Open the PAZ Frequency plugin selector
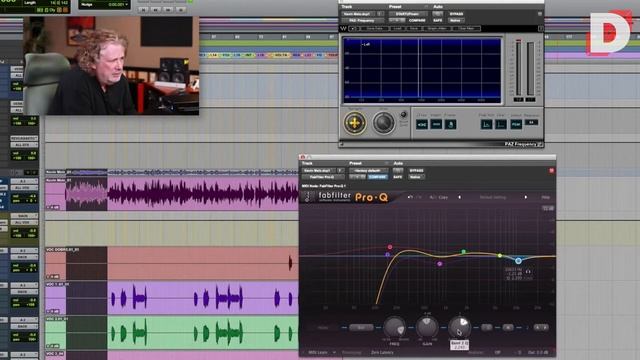Viewport: 640px width, 360px height. coord(363,20)
